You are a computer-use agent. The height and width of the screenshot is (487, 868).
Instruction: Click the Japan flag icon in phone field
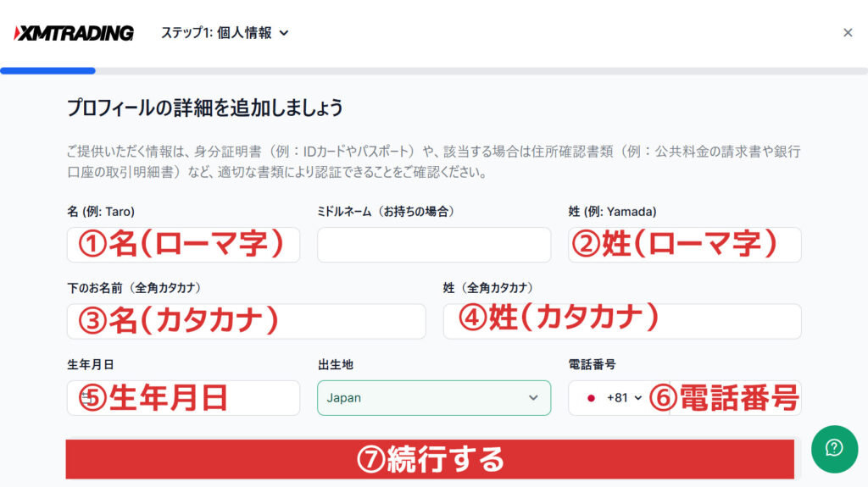point(591,398)
